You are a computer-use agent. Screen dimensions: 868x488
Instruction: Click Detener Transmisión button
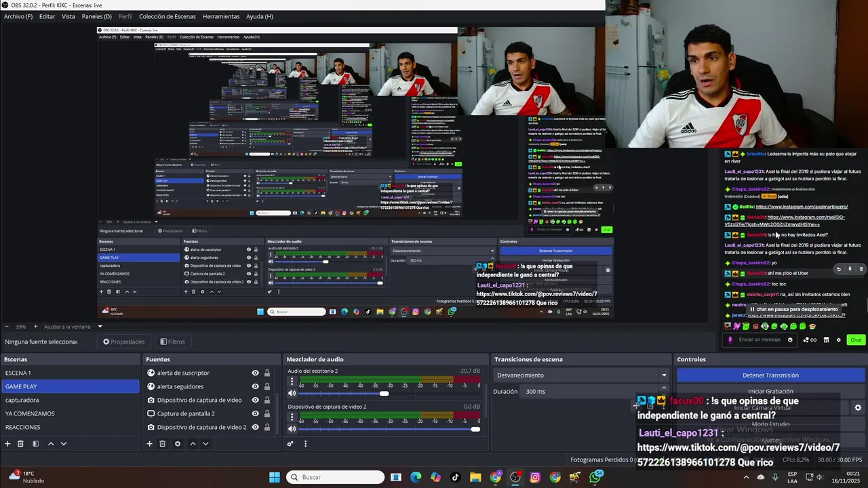(x=770, y=375)
